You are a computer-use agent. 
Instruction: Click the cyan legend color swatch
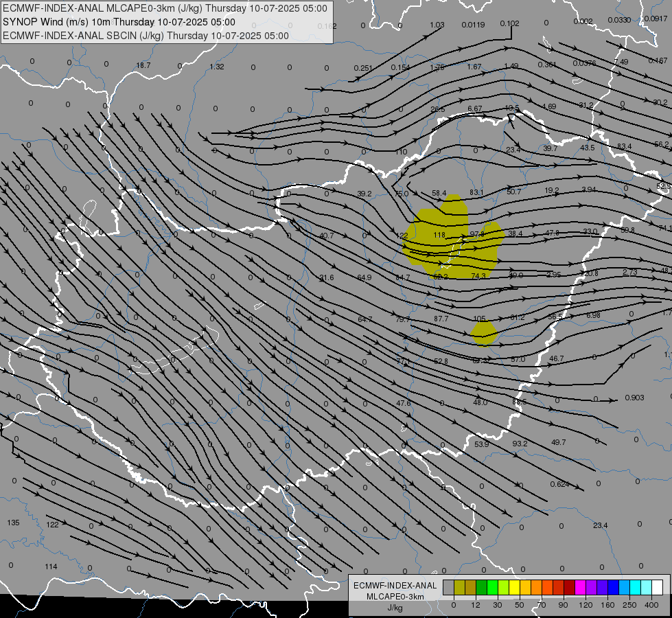635,587
